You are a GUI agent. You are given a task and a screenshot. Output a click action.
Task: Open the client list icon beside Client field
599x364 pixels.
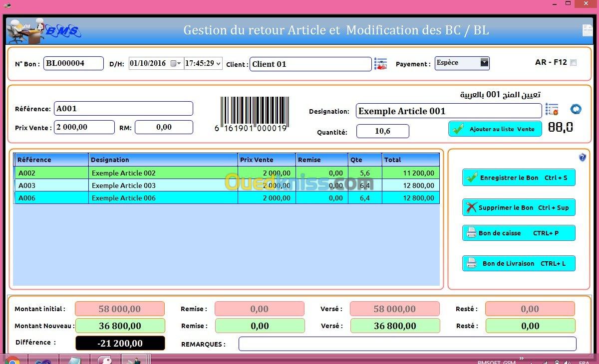point(380,64)
